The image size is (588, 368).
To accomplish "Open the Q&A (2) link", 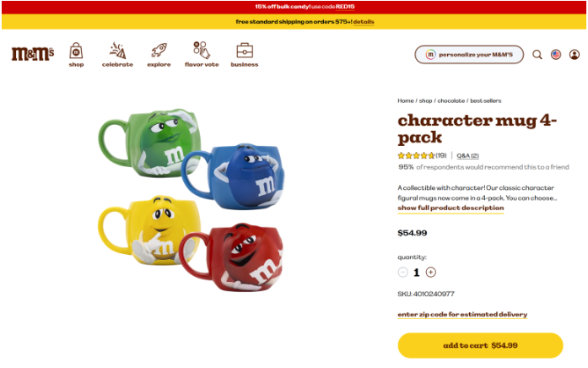I will click(467, 155).
